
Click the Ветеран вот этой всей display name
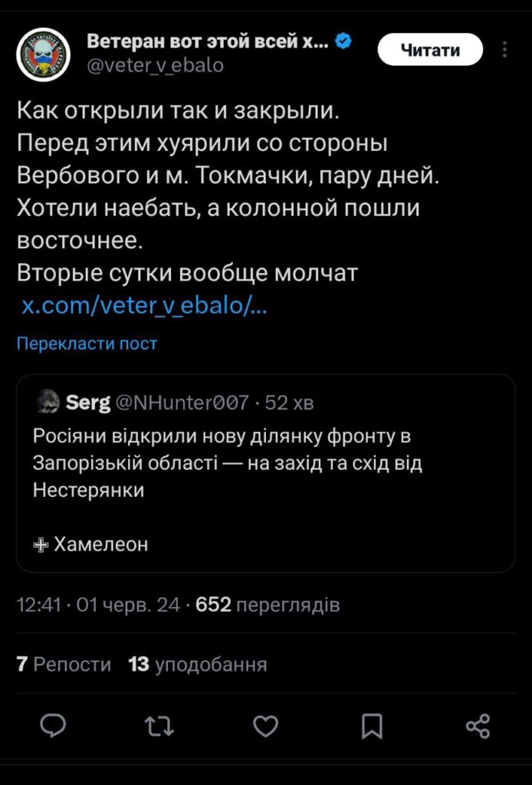[207, 41]
